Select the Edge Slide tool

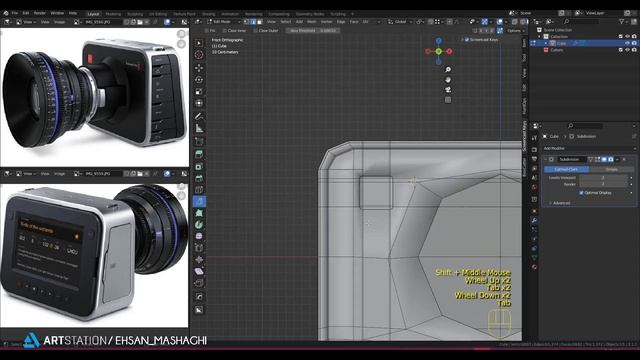[x=199, y=248]
